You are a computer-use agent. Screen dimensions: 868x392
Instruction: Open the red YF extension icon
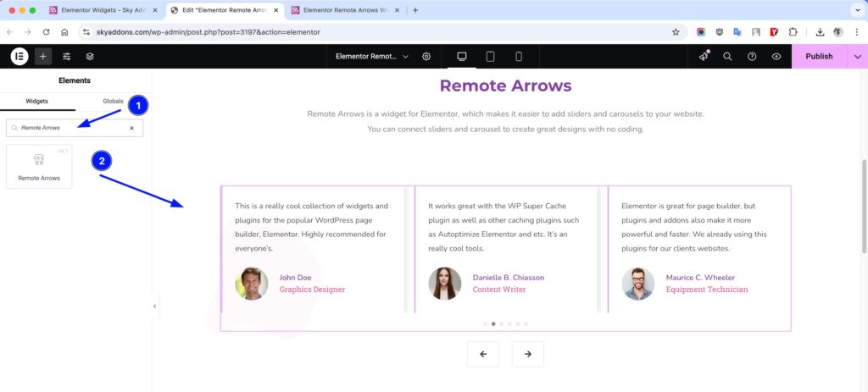[x=775, y=32]
